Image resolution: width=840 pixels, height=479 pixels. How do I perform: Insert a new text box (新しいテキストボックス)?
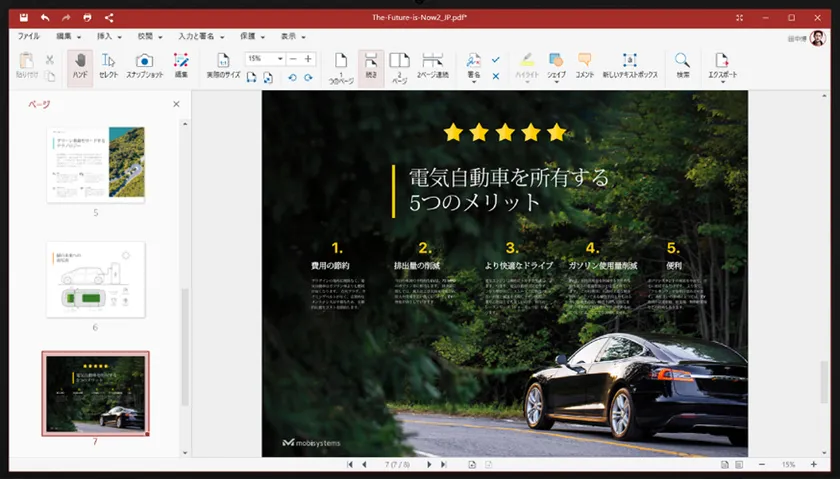point(629,66)
